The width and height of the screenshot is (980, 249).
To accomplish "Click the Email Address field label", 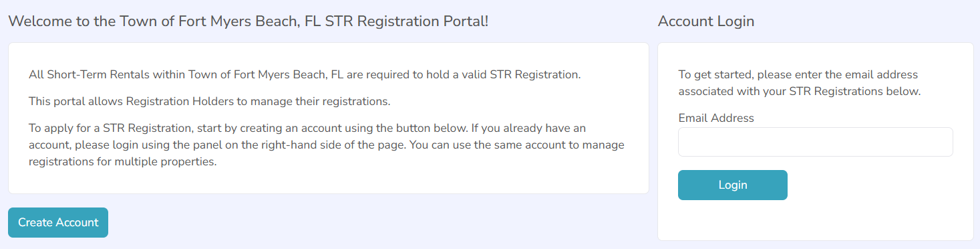I will pyautogui.click(x=716, y=118).
